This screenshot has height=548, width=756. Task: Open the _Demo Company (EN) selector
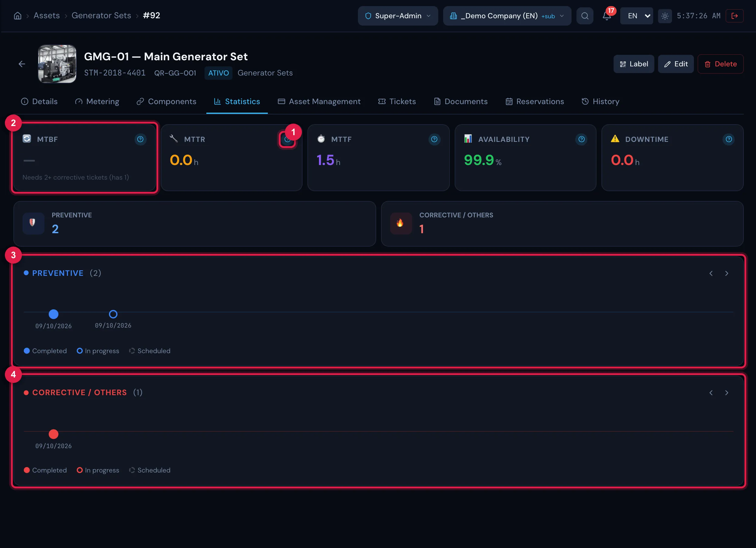click(507, 16)
